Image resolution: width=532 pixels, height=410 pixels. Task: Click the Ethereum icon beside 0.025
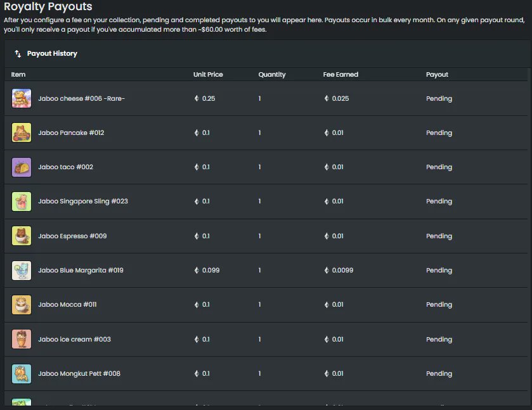coord(327,98)
